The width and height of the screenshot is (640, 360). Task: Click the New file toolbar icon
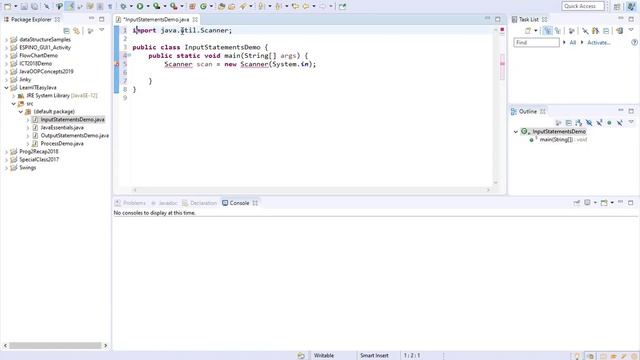7,7
